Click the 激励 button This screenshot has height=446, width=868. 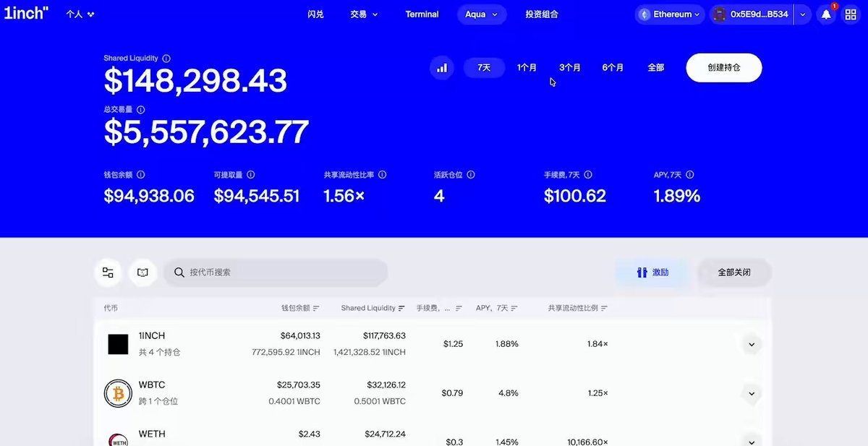tap(652, 273)
